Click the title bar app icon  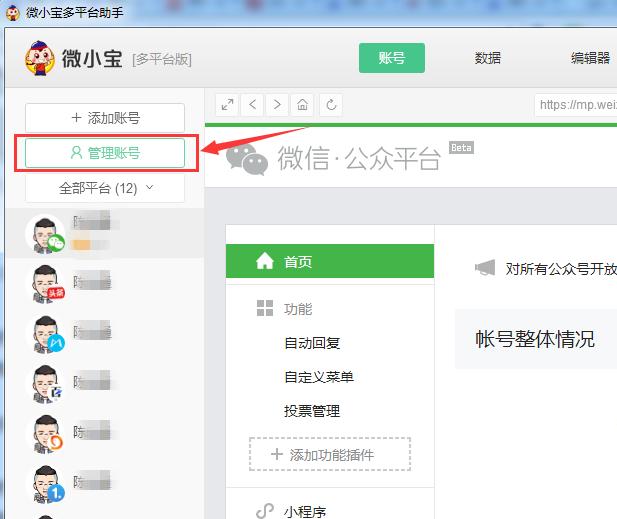(x=13, y=13)
